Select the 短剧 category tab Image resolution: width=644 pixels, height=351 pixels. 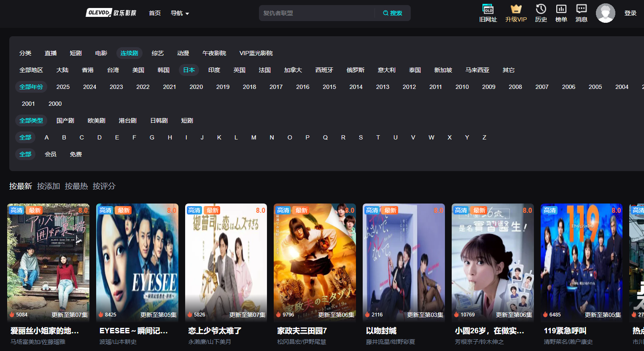[76, 53]
